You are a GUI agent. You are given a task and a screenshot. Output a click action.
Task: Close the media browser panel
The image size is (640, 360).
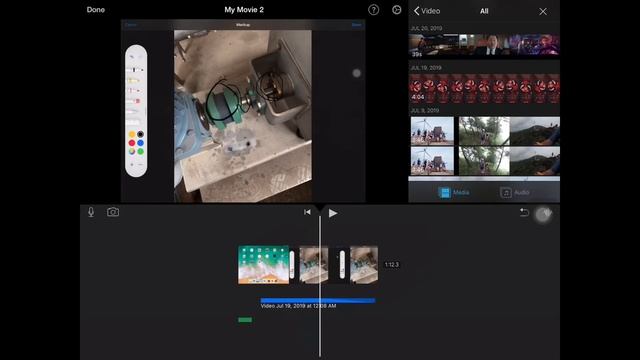[x=542, y=11]
